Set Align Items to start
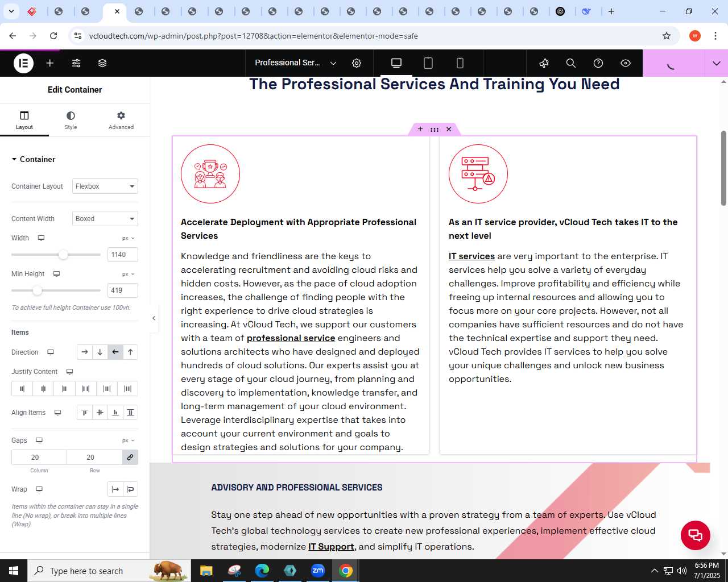The height and width of the screenshot is (582, 728). click(x=85, y=413)
